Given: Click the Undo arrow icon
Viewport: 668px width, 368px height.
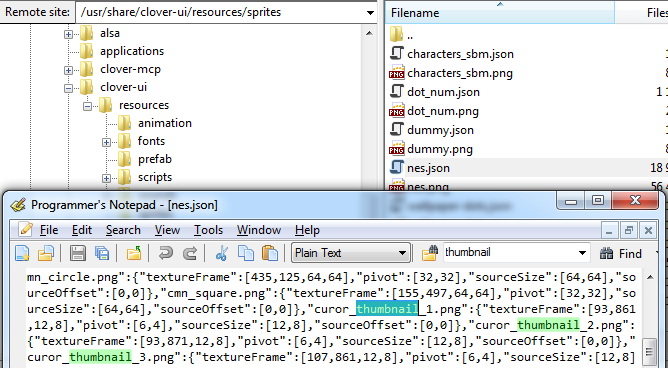Looking at the screenshot, I should click(165, 253).
